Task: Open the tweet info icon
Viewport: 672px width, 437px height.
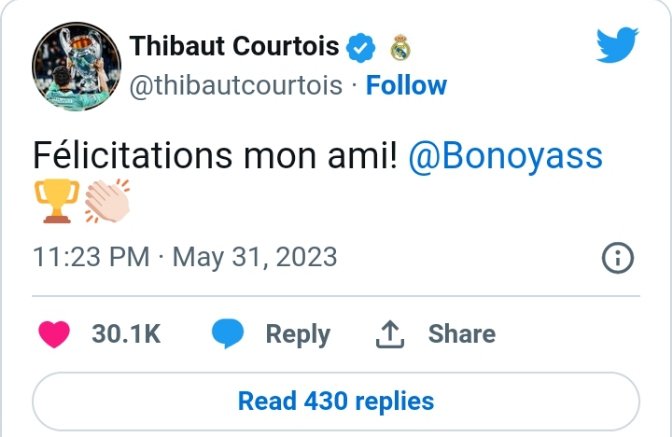Action: 618,257
